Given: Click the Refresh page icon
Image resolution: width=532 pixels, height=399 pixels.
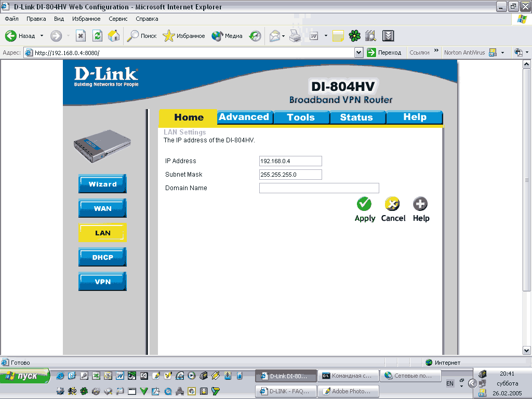Looking at the screenshot, I should [x=97, y=36].
